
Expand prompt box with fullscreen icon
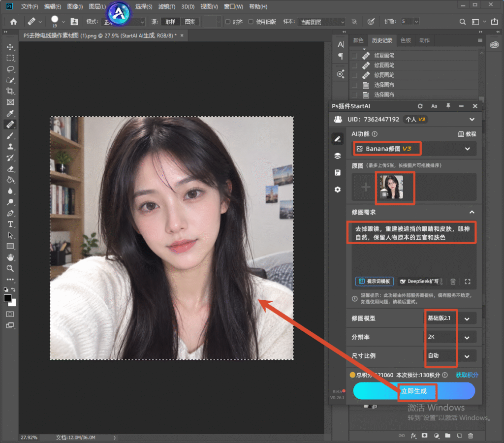468,282
